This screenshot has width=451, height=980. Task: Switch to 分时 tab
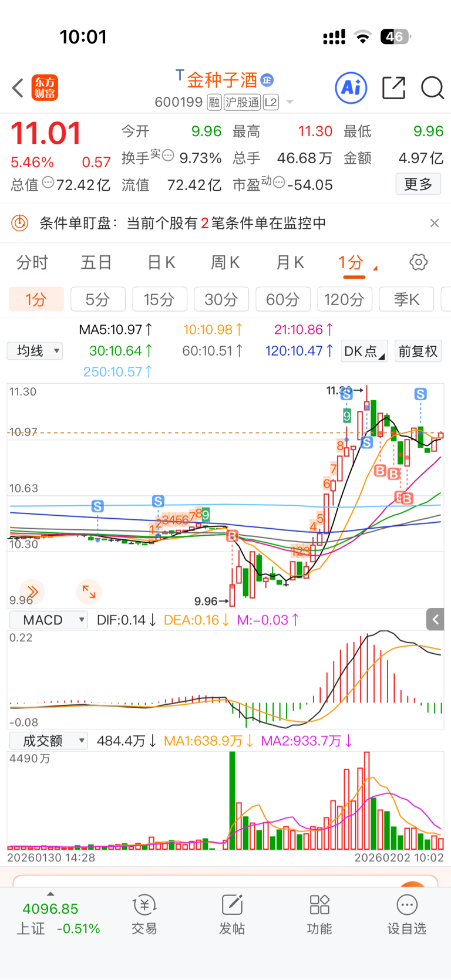[32, 262]
